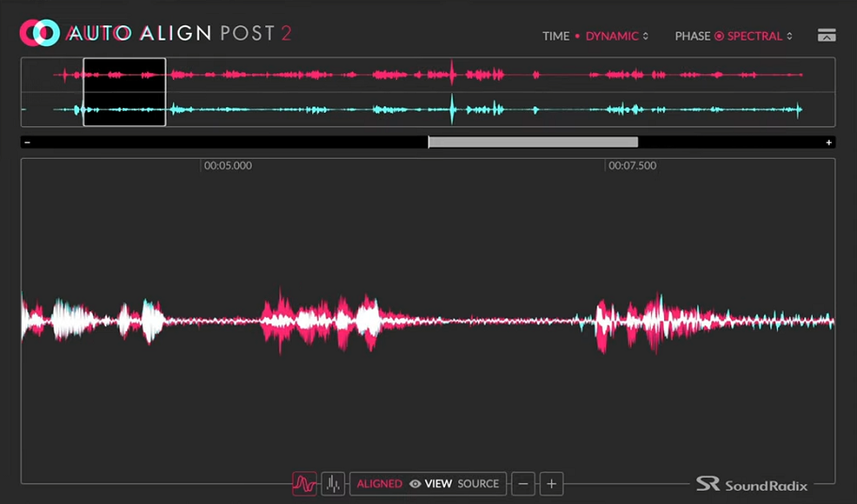This screenshot has height=504, width=857.
Task: Zoom in the waveform with the plus button
Action: [551, 484]
